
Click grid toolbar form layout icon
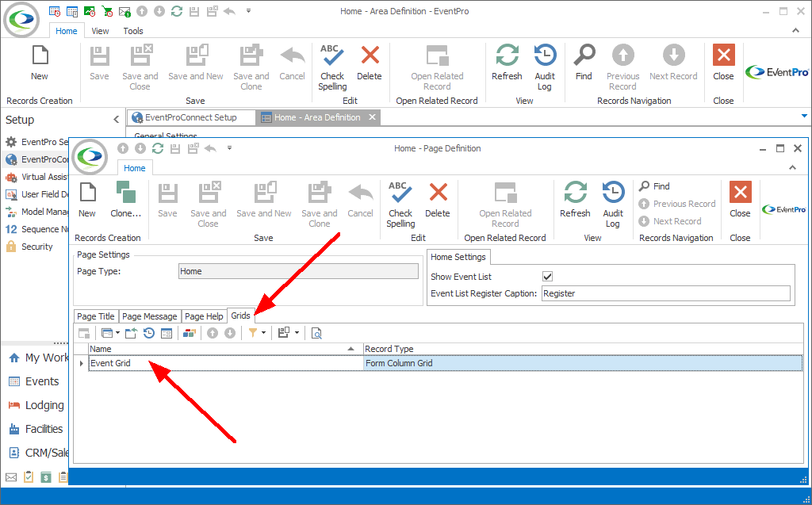[x=167, y=333]
